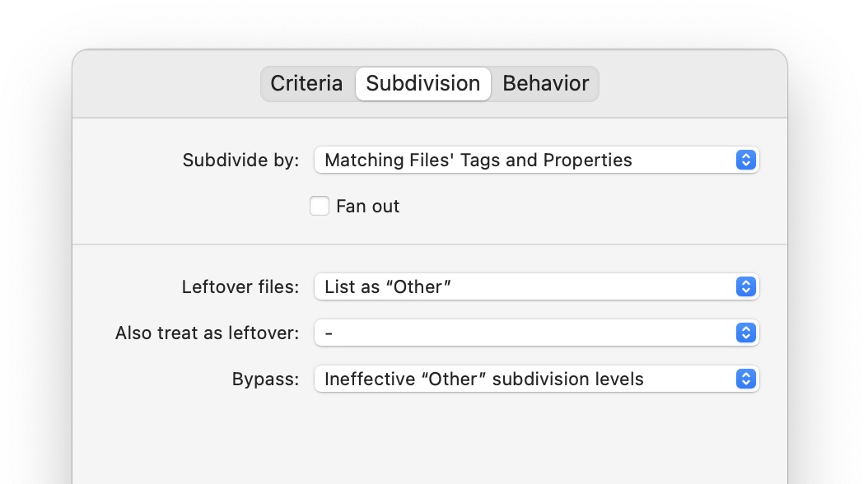Click the up arrow of the Subdivide by stepper
The width and height of the screenshot is (868, 484).
(746, 156)
